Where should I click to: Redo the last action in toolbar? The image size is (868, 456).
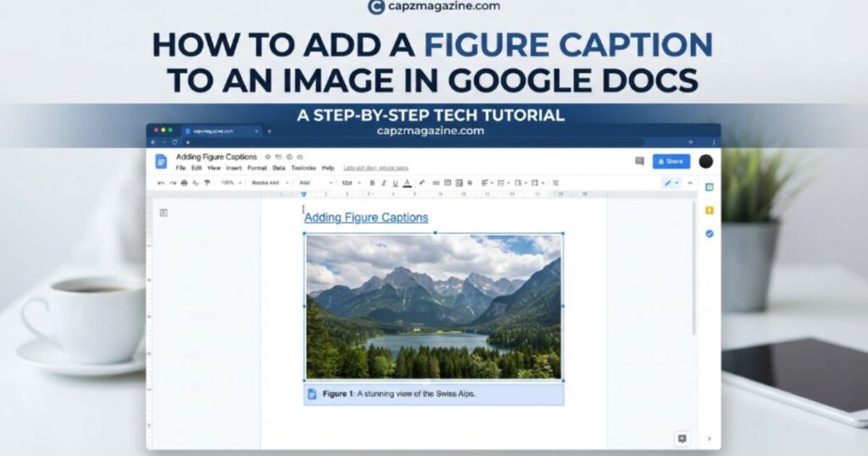tap(173, 182)
